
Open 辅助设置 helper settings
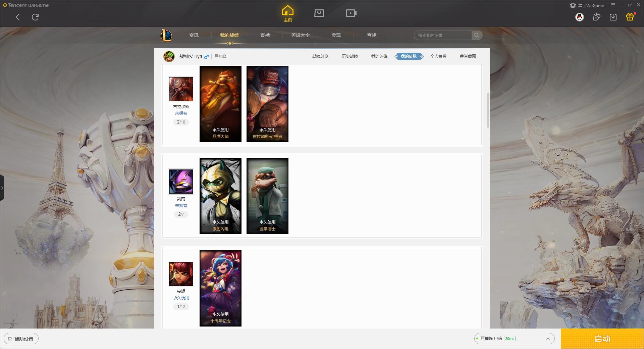pos(21,339)
